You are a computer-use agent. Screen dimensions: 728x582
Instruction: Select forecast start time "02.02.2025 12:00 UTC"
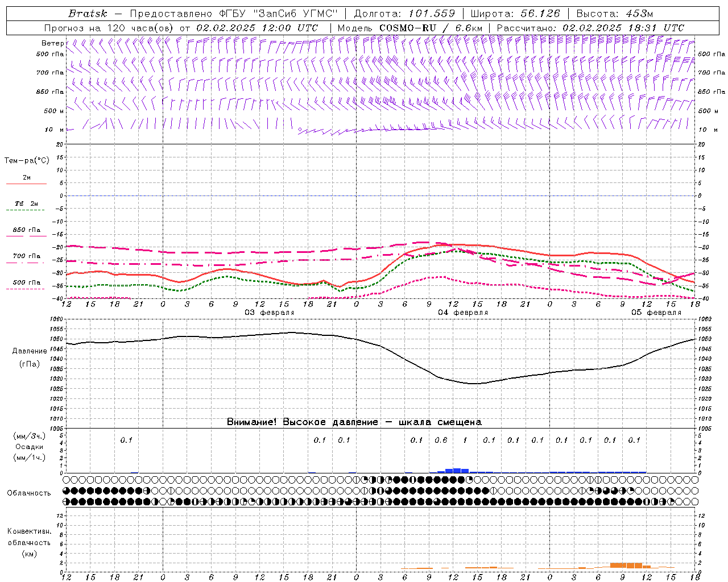pos(257,28)
